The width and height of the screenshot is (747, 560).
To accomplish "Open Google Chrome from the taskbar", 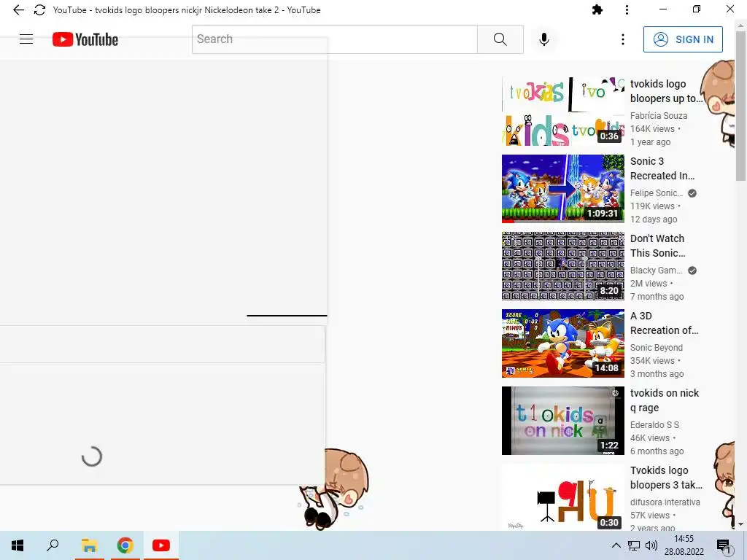I will [125, 545].
